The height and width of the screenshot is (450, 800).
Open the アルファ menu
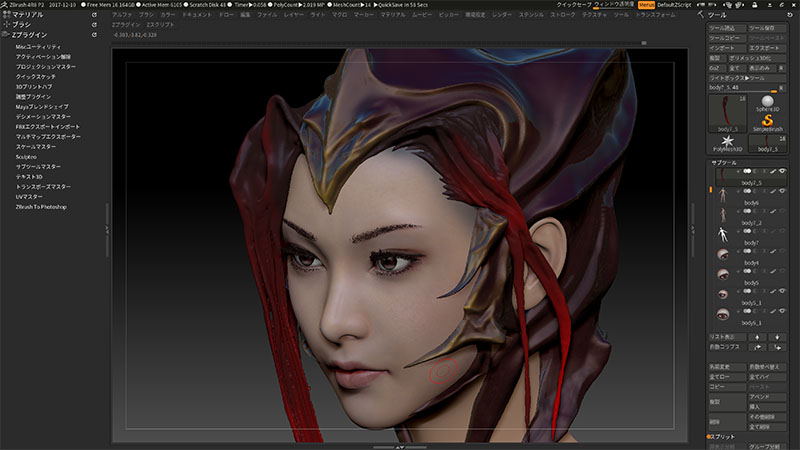point(122,15)
